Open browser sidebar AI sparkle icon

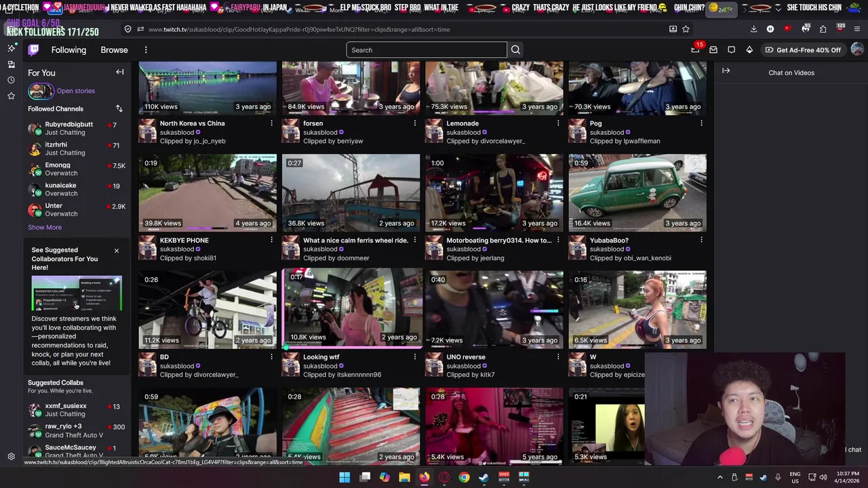pyautogui.click(x=11, y=48)
